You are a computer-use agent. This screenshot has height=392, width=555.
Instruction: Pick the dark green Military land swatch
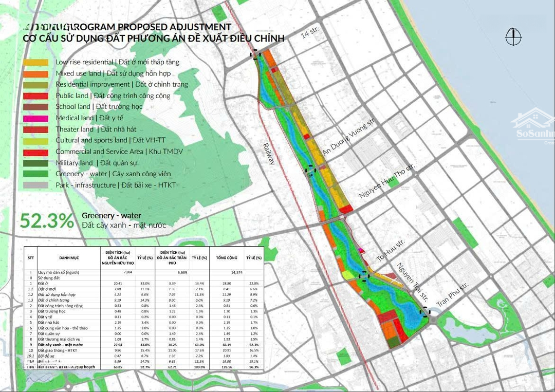(x=35, y=163)
